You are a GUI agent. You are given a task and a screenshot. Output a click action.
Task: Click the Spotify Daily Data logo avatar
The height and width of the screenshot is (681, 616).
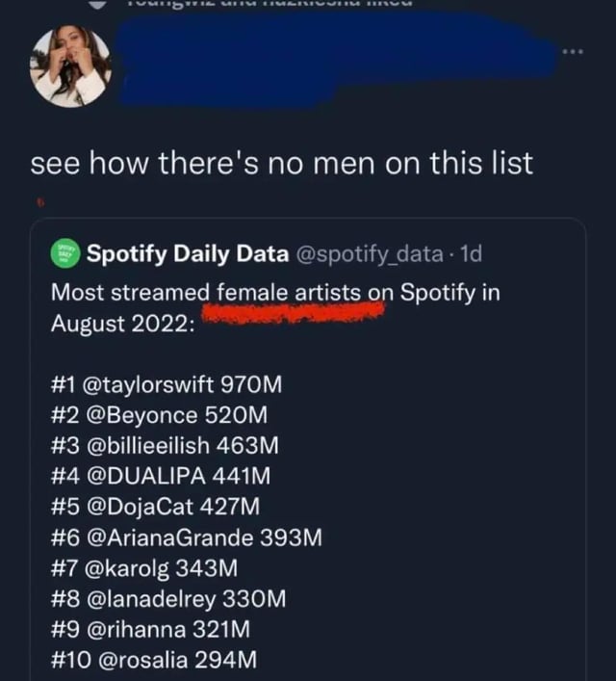point(64,254)
